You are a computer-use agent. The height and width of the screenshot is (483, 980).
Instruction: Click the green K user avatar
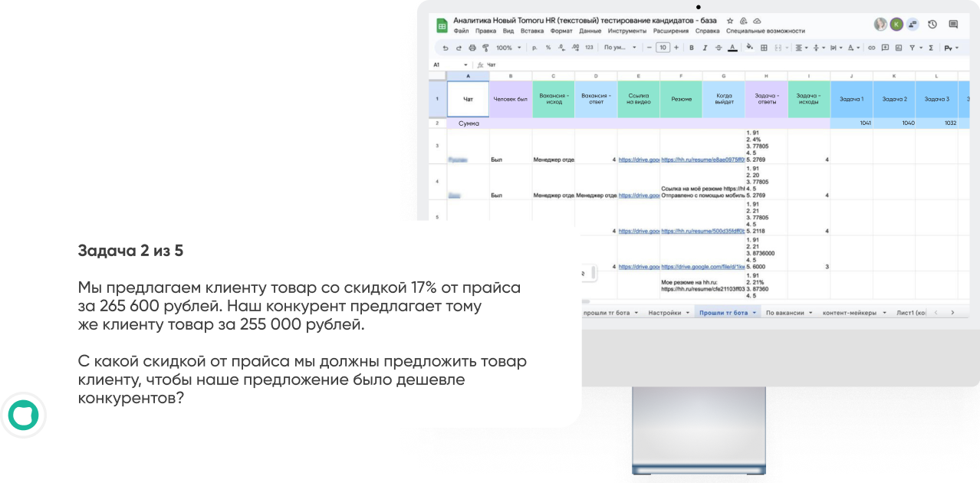(x=896, y=25)
